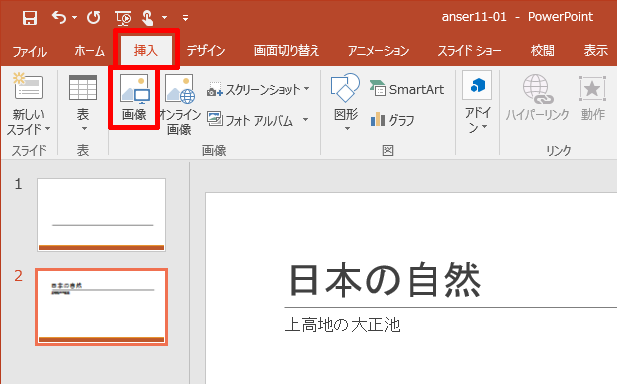
Task: Open the アニメーション tab
Action: coord(378,51)
